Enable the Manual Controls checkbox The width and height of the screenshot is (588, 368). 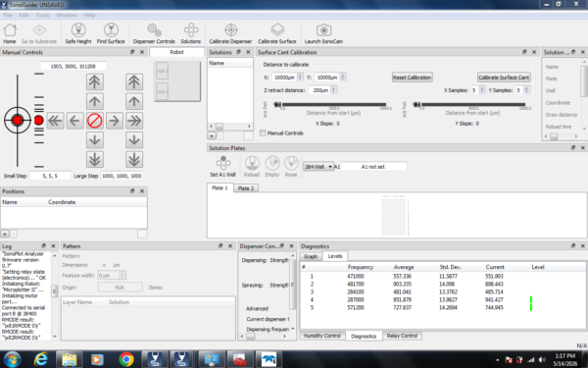pyautogui.click(x=263, y=132)
